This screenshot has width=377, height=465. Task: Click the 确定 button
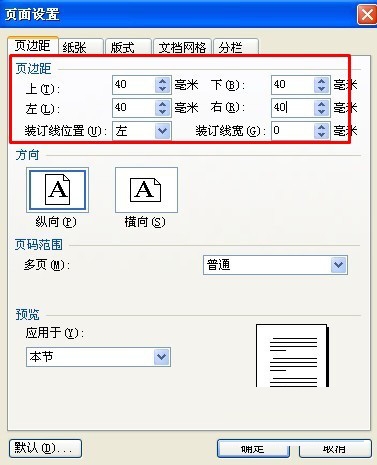click(x=253, y=449)
